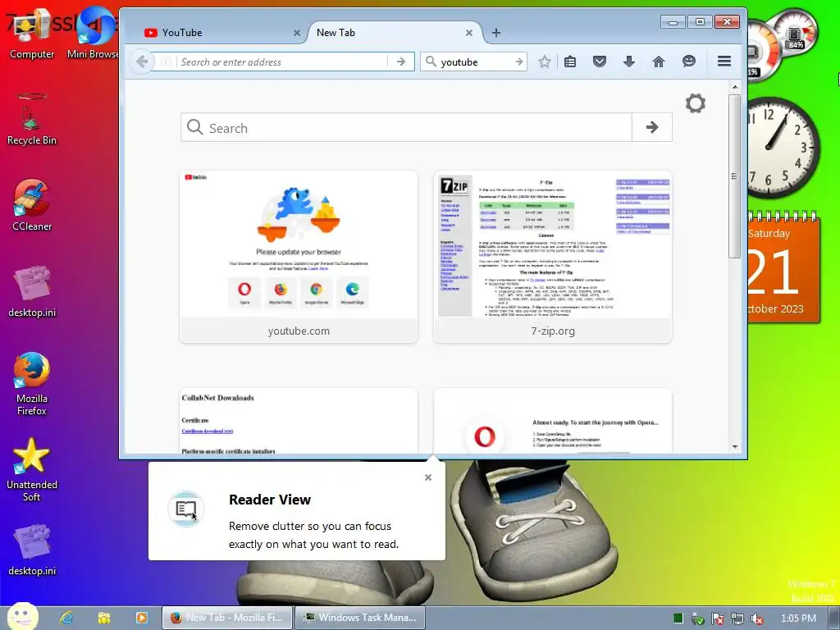Image resolution: width=840 pixels, height=630 pixels.
Task: Submit search with the page arrow button
Action: point(652,127)
